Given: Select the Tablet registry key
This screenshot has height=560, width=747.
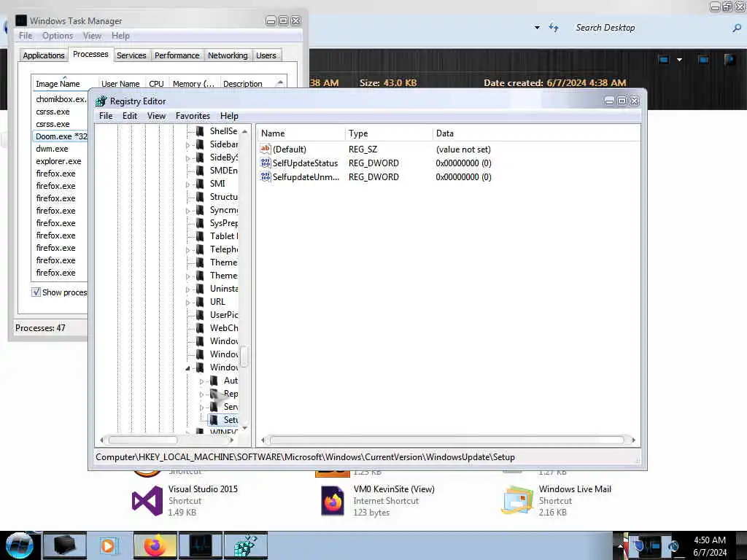Looking at the screenshot, I should [223, 236].
